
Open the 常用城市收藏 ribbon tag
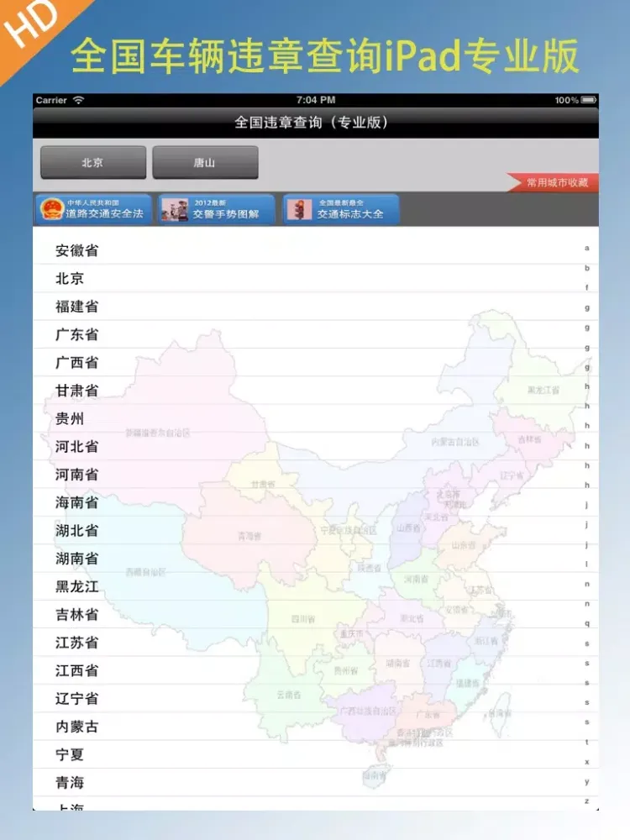[553, 182]
